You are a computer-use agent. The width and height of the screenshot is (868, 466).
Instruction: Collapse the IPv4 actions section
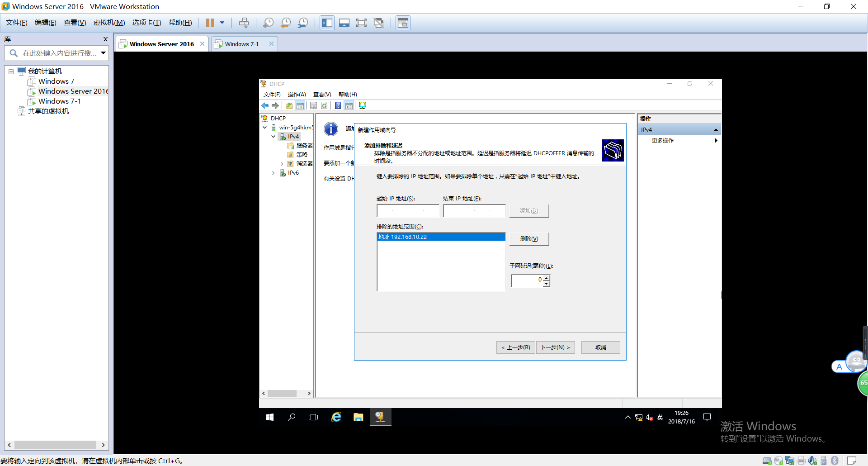pos(716,130)
